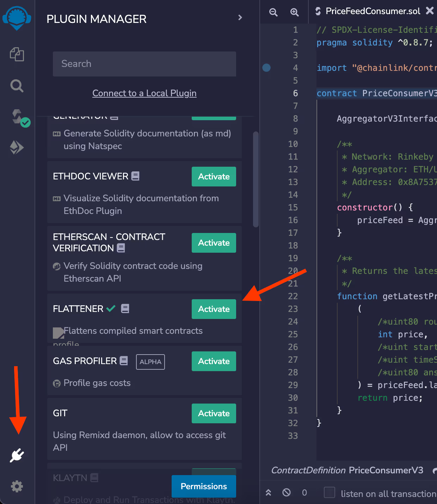Click the breakpoint dot on line 4
The height and width of the screenshot is (504, 437).
point(266,68)
